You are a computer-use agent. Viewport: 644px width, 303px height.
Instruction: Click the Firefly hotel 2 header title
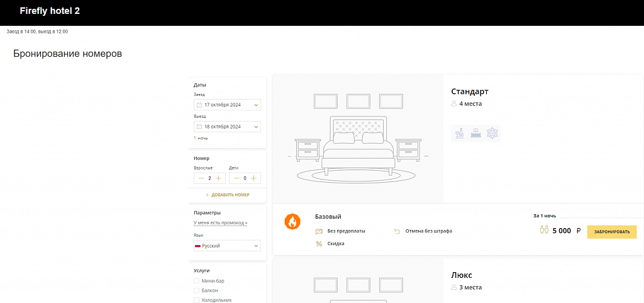pyautogui.click(x=50, y=11)
